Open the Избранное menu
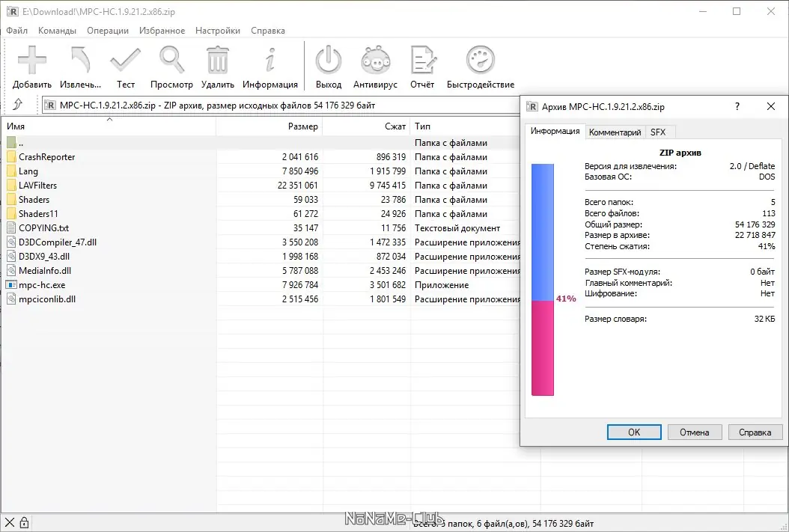Screen dimensions: 789x532 pyautogui.click(x=162, y=31)
